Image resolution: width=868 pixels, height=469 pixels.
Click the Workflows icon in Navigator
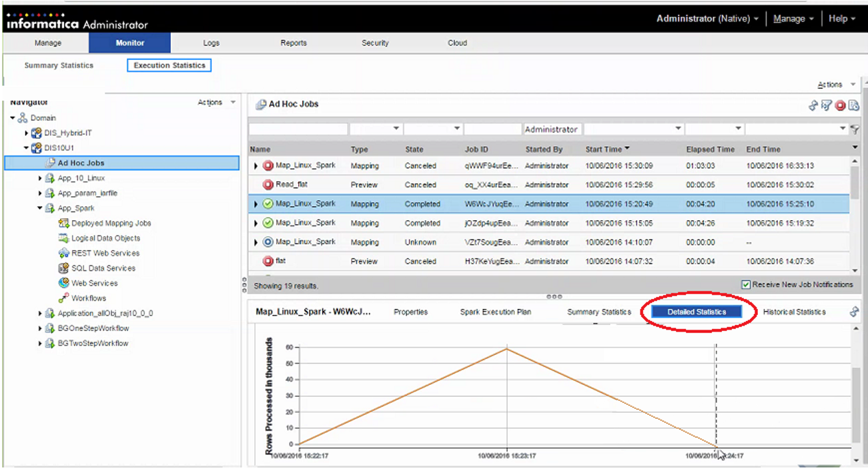[64, 298]
